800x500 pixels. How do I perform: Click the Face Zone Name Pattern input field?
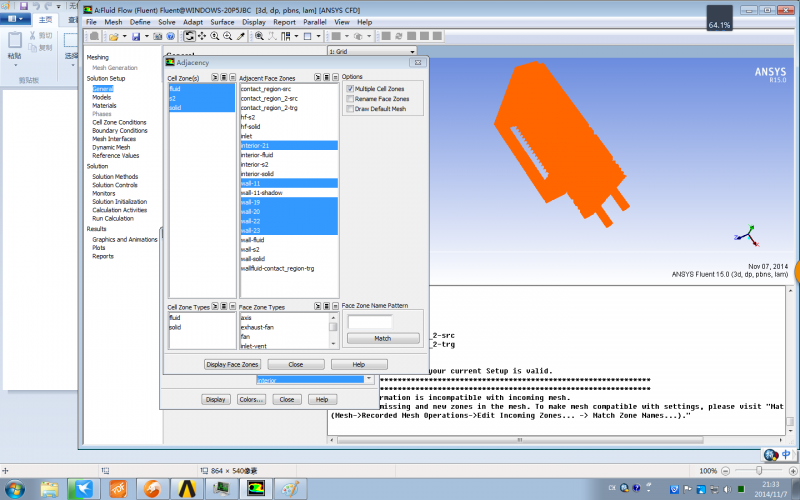(370, 321)
